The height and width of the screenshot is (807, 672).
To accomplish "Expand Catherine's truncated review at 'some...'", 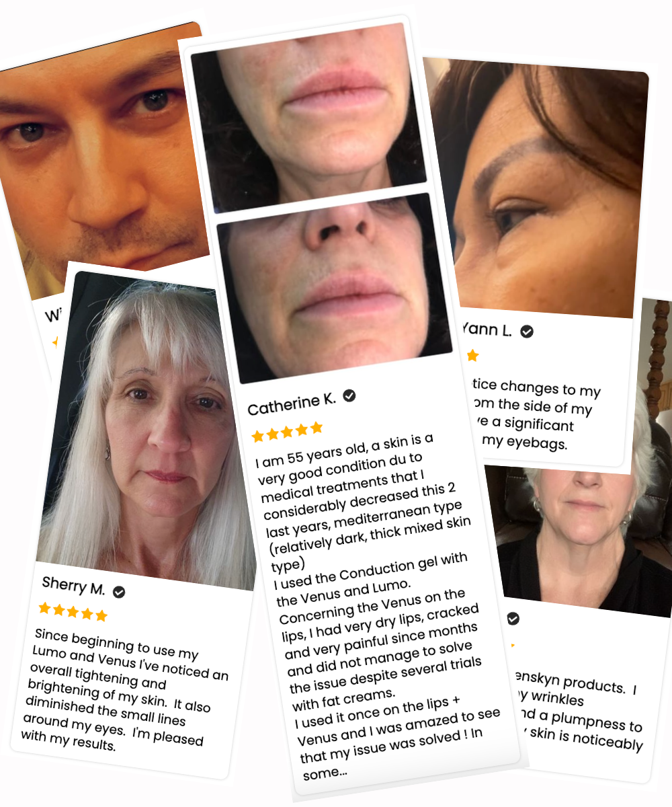I will coord(325,773).
